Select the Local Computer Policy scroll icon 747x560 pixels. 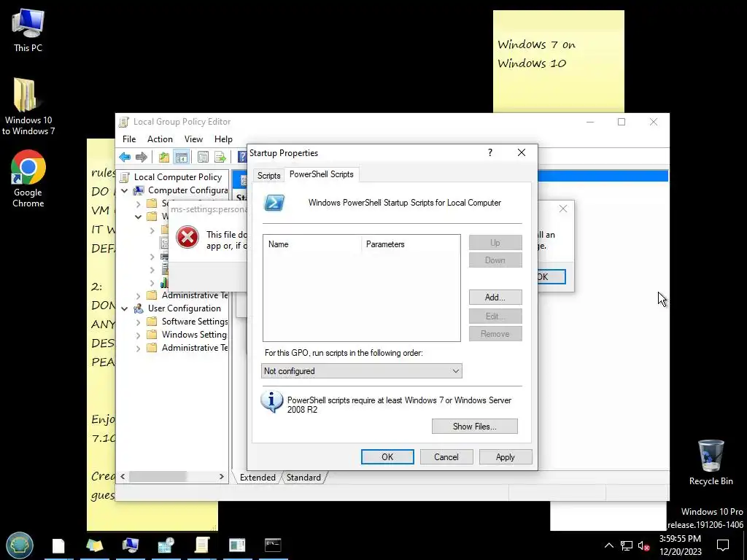pyautogui.click(x=125, y=177)
